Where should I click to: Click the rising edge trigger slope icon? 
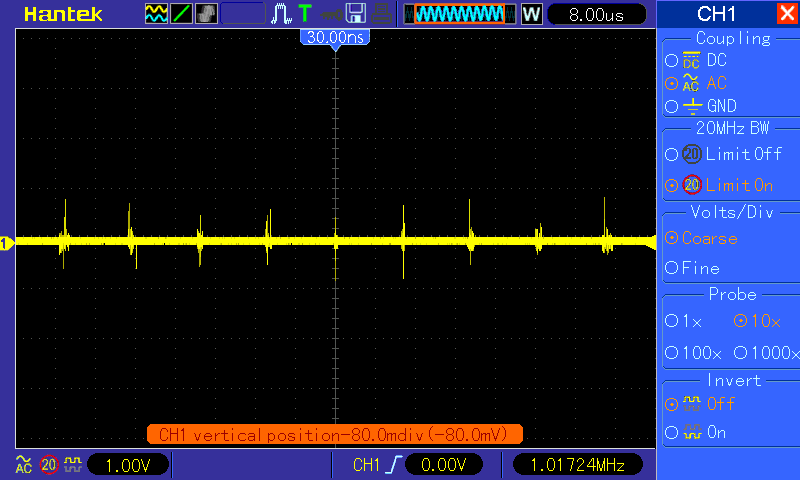click(x=394, y=465)
